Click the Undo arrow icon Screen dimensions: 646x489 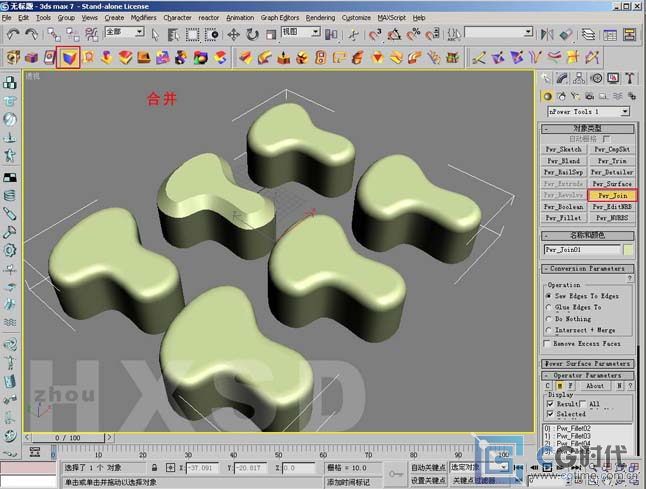[13, 34]
